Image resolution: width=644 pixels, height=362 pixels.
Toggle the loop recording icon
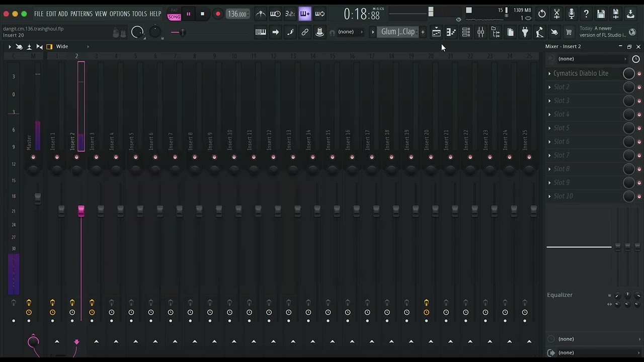pos(320,14)
